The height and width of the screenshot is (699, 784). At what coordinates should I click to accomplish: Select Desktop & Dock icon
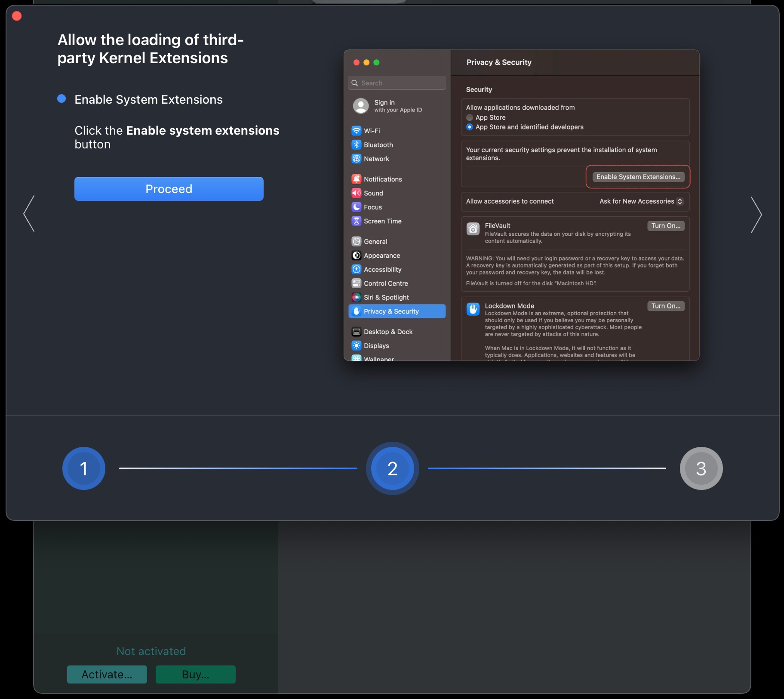[357, 332]
